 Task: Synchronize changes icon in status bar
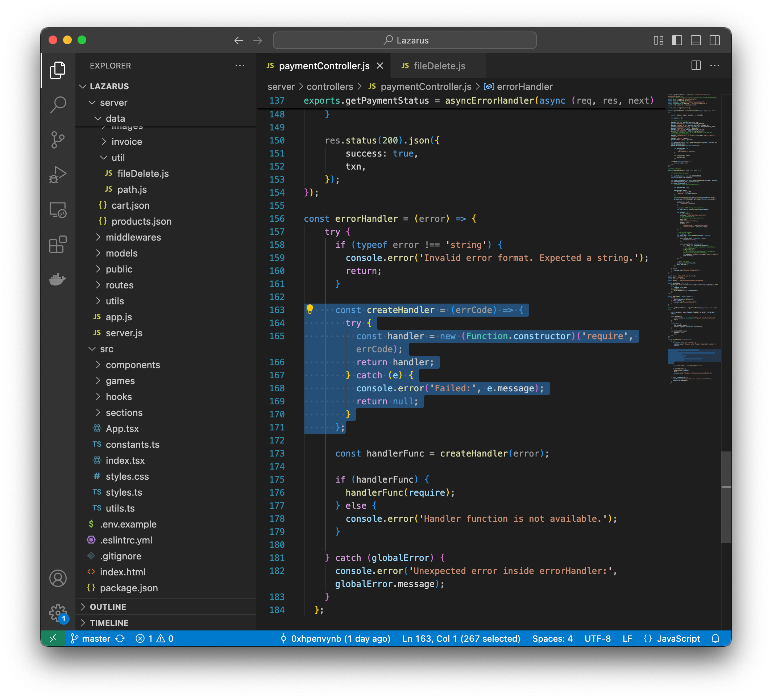[x=120, y=638]
